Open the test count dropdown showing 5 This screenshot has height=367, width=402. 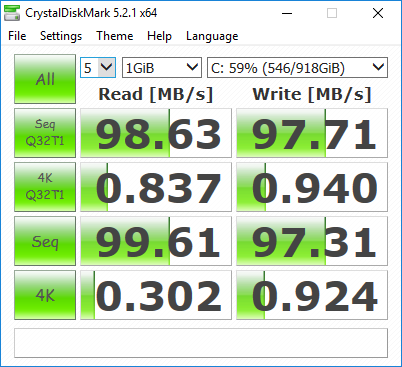(x=98, y=68)
